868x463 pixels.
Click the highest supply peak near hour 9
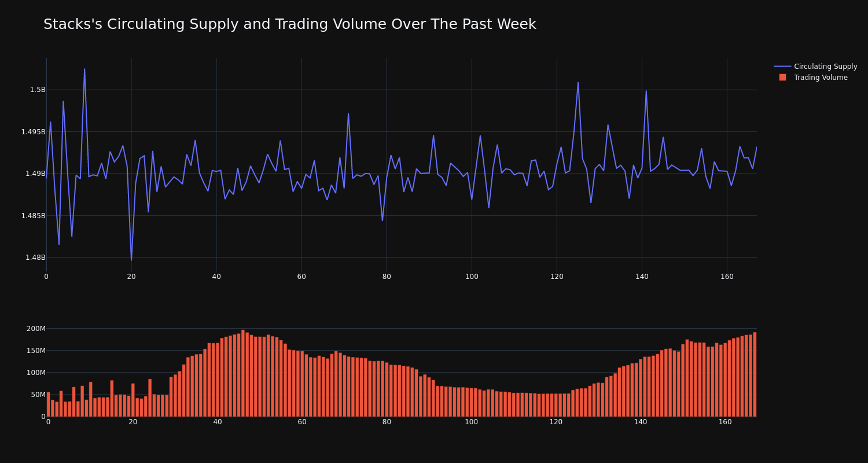pyautogui.click(x=84, y=69)
